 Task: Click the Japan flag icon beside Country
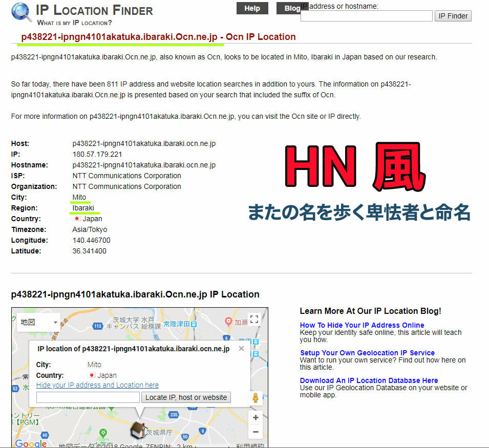pyautogui.click(x=76, y=219)
